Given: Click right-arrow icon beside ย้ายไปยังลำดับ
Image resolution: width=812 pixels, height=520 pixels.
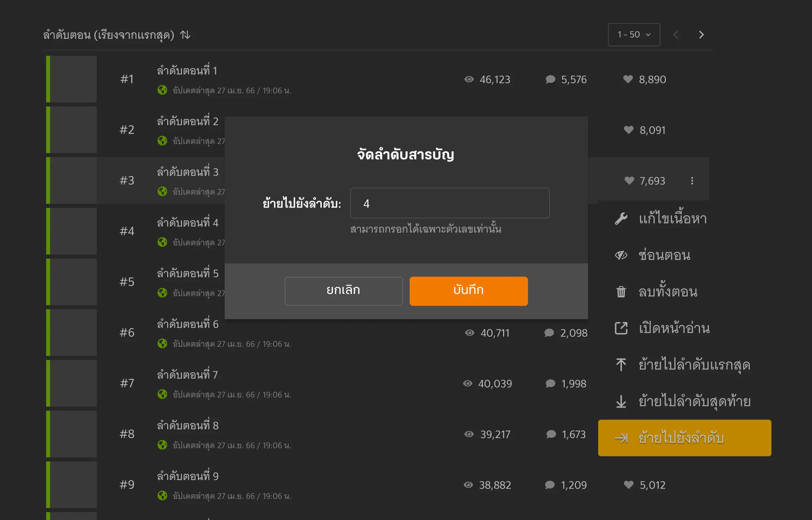Looking at the screenshot, I should (x=621, y=438).
